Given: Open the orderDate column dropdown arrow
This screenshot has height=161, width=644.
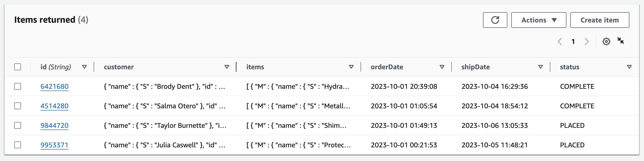Looking at the screenshot, I should (442, 67).
